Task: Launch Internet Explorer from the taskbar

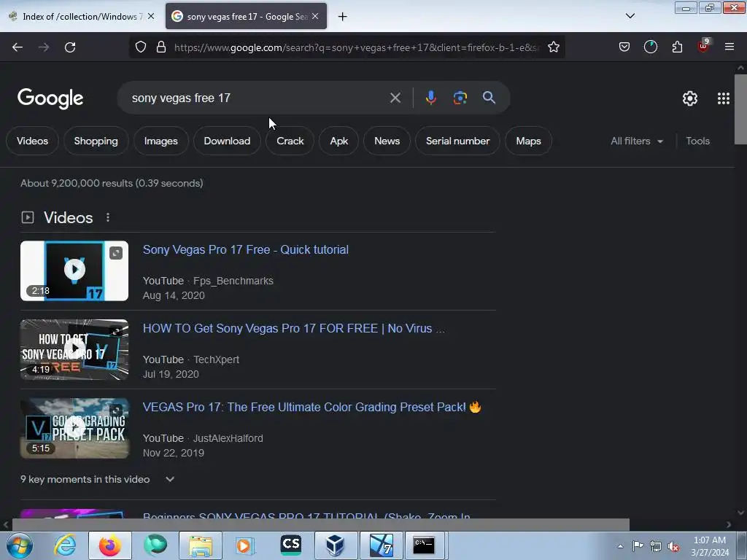Action: click(x=65, y=545)
